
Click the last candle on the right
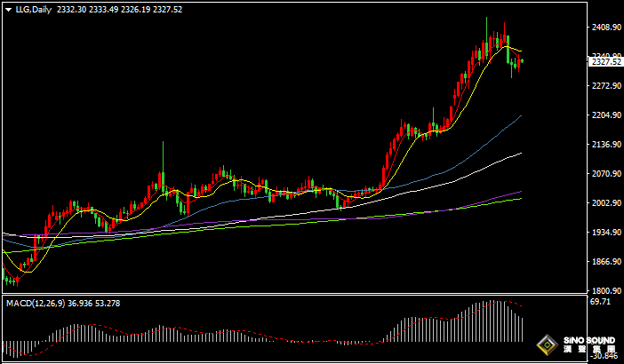(x=522, y=61)
